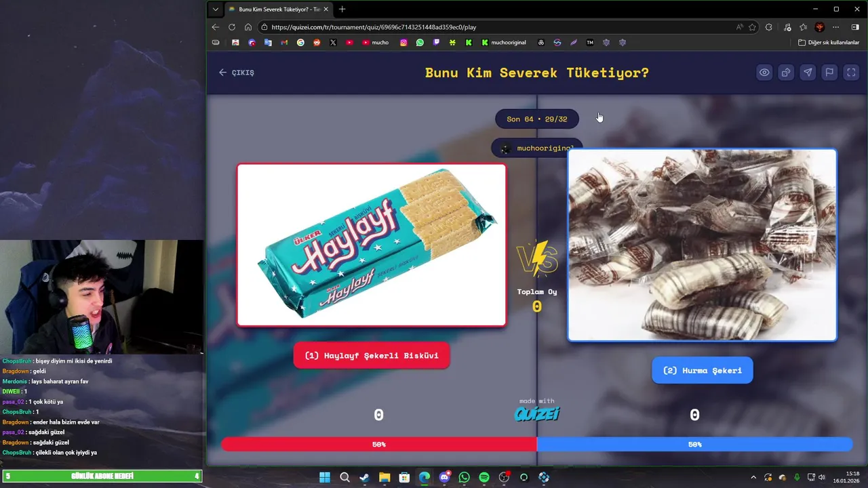
Task: Open Diğer sık kullanılanlar folder
Action: click(x=829, y=42)
